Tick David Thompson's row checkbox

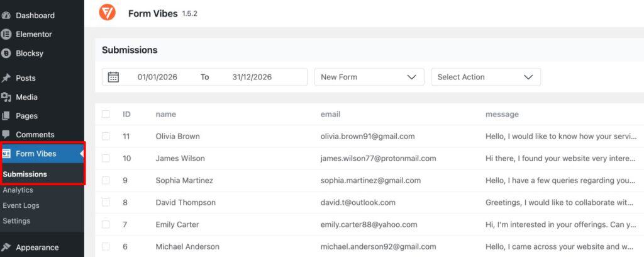[106, 202]
